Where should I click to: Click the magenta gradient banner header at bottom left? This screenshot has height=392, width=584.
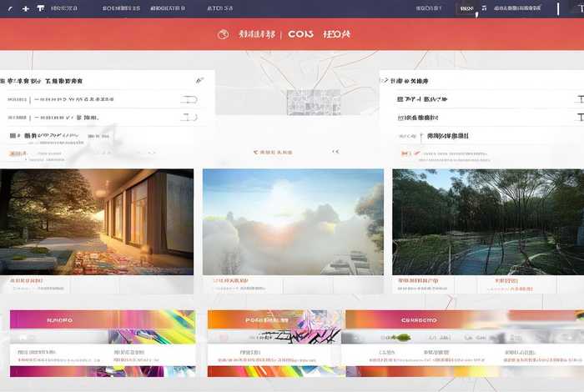tap(102, 319)
